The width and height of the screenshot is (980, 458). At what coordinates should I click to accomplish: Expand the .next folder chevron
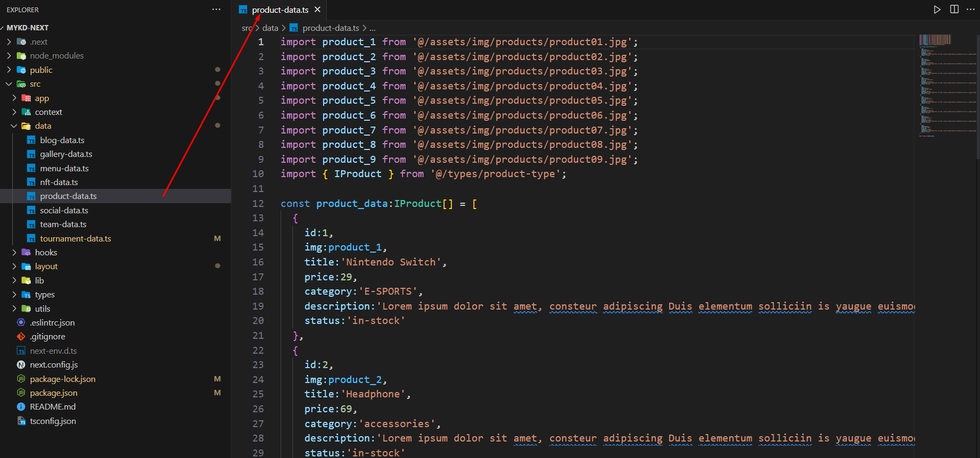(x=9, y=41)
